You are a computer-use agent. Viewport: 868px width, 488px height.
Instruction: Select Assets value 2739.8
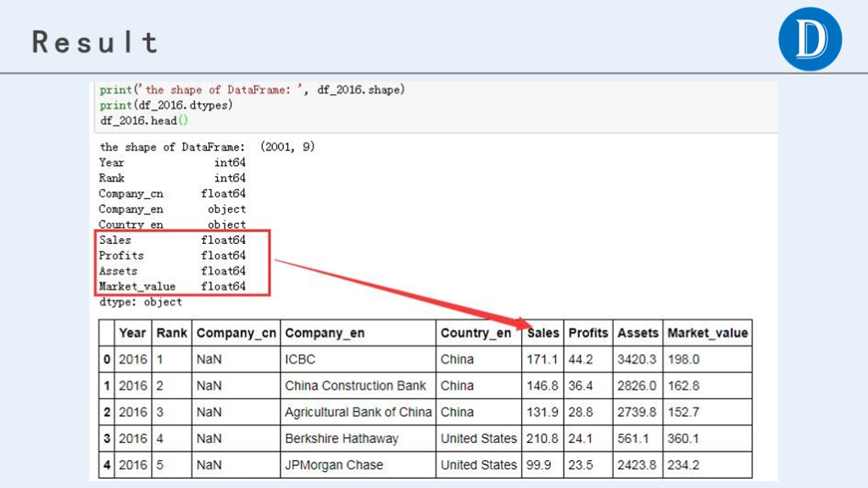(637, 413)
